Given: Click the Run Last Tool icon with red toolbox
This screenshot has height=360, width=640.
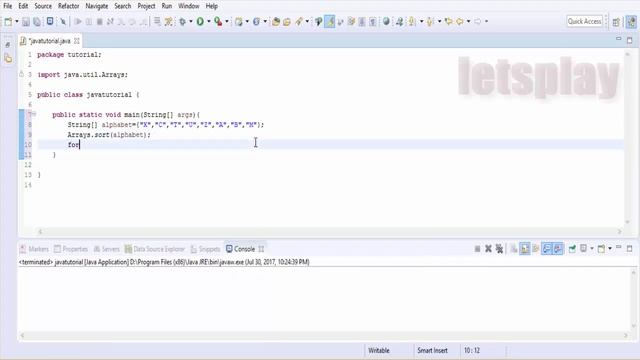Looking at the screenshot, I should 218,22.
